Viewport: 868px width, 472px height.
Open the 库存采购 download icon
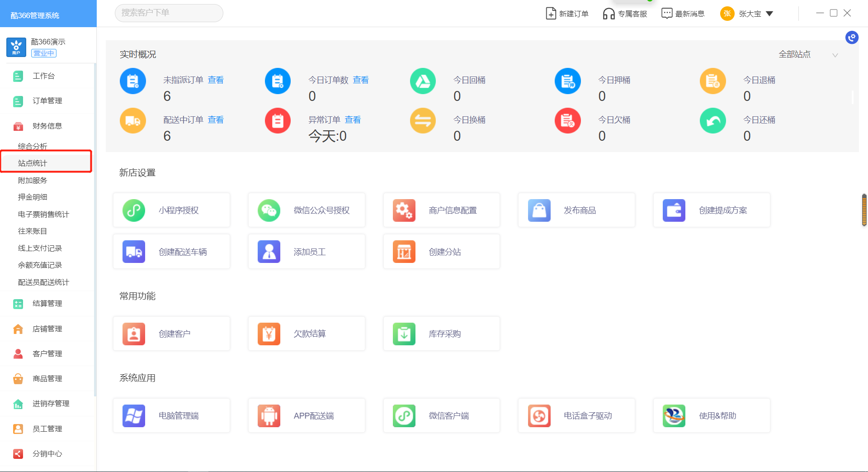tap(404, 334)
